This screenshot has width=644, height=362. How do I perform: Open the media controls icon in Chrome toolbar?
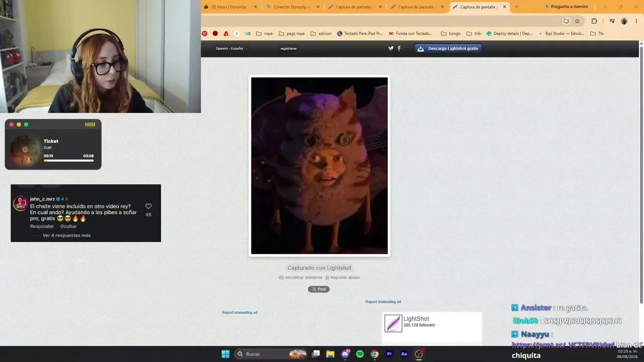click(x=612, y=21)
